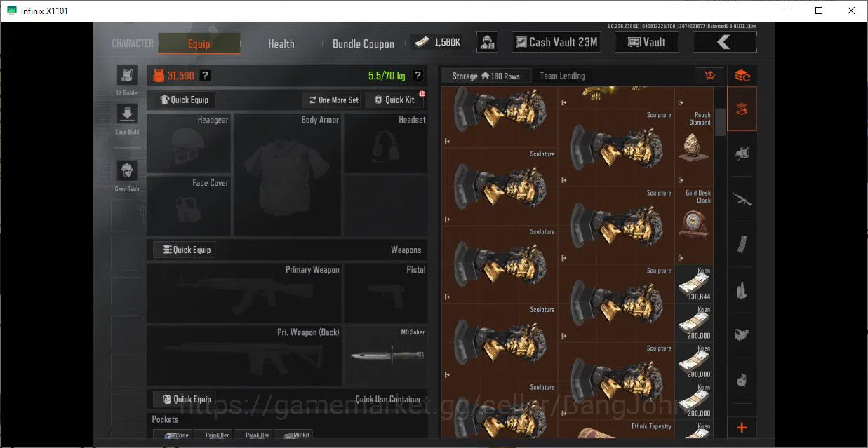This screenshot has height=448, width=868.
Task: Click the Primary Weapon slot
Action: [244, 293]
